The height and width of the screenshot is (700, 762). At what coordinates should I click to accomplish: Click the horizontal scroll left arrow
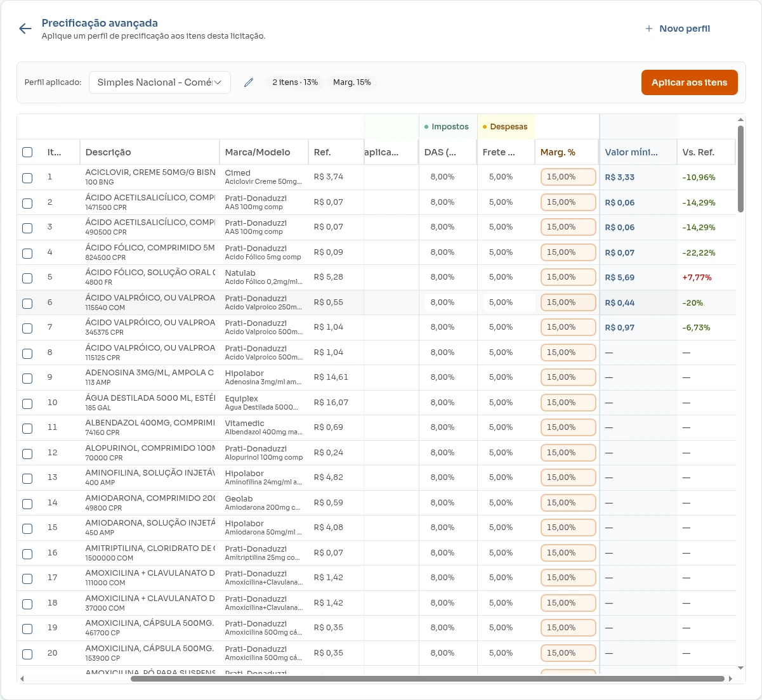22,678
